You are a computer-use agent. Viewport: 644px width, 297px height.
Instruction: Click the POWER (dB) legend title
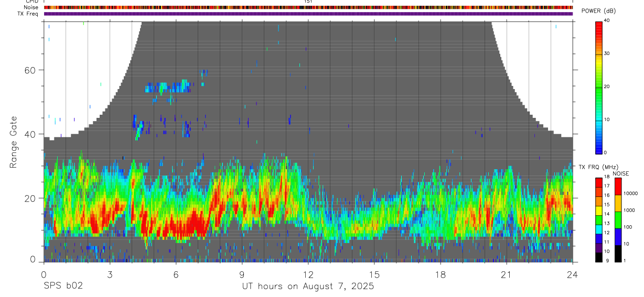(598, 11)
